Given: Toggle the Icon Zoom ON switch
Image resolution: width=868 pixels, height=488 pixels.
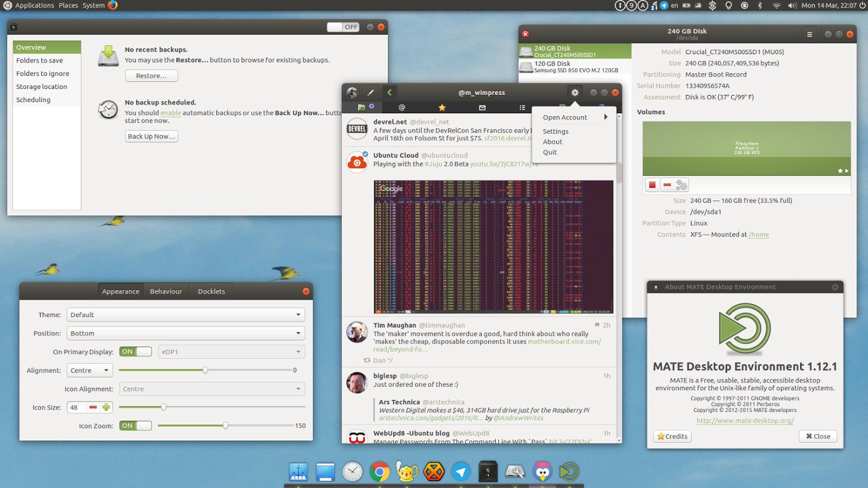Looking at the screenshot, I should pyautogui.click(x=136, y=426).
